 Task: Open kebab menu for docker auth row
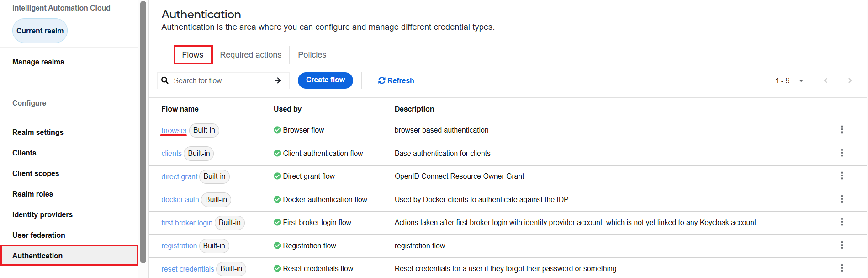point(842,199)
